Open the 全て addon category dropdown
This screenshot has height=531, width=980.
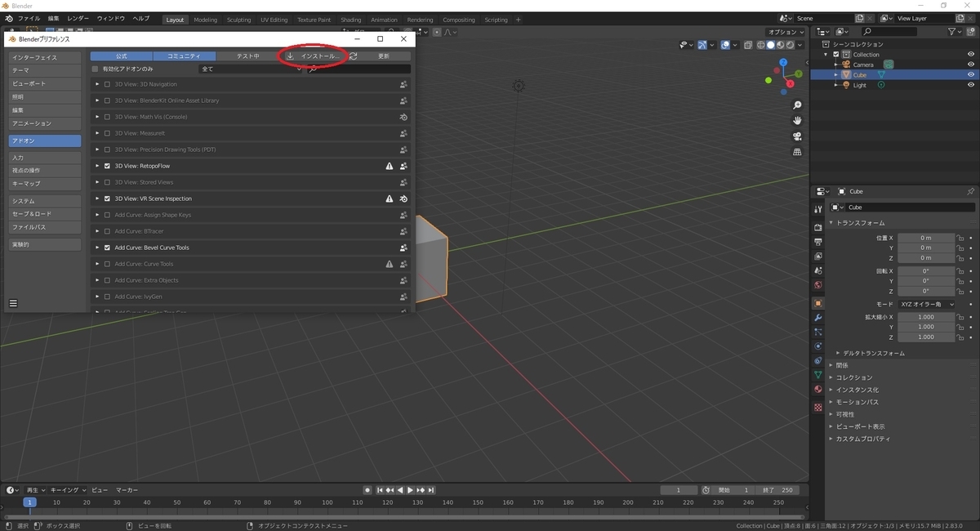click(251, 69)
